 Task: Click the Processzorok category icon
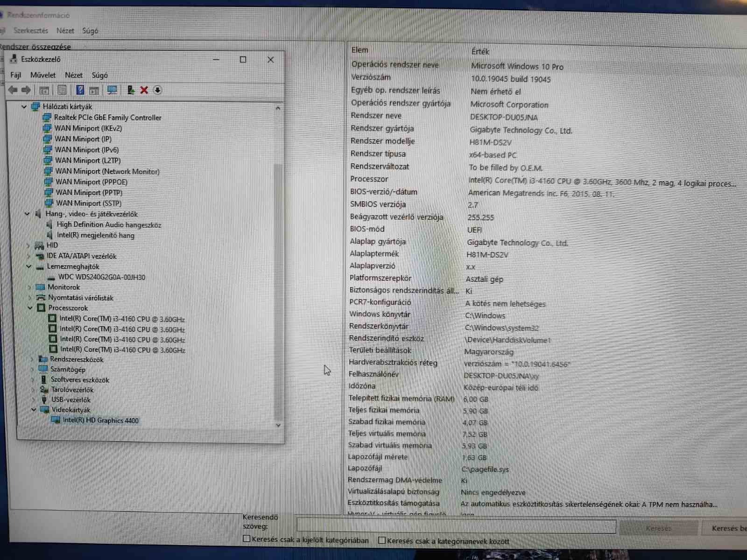click(x=41, y=308)
